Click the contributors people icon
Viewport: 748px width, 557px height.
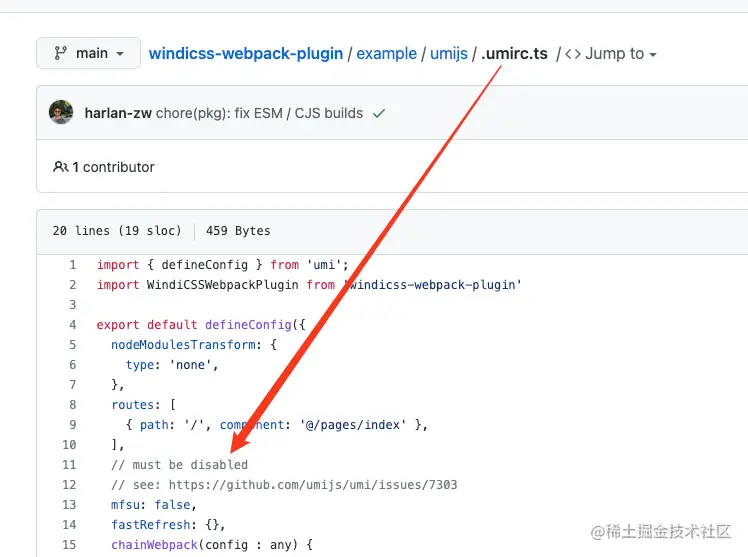coord(61,167)
